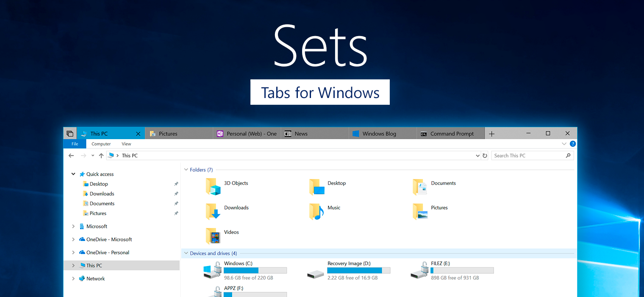Screen dimensions: 644x297
Task: Expand the Network tree item
Action: pyautogui.click(x=73, y=278)
